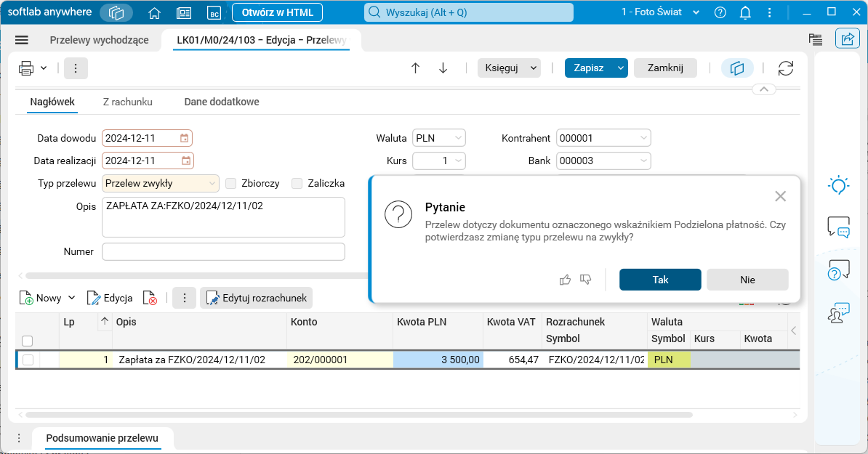Expand the Nowy dropdown arrow
The width and height of the screenshot is (868, 454).
pos(71,298)
